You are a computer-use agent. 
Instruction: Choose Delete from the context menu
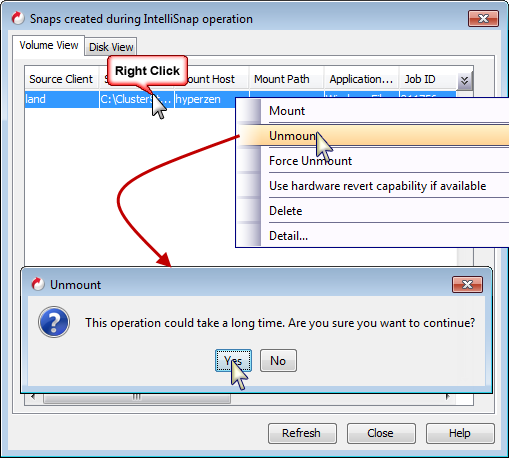(372, 211)
